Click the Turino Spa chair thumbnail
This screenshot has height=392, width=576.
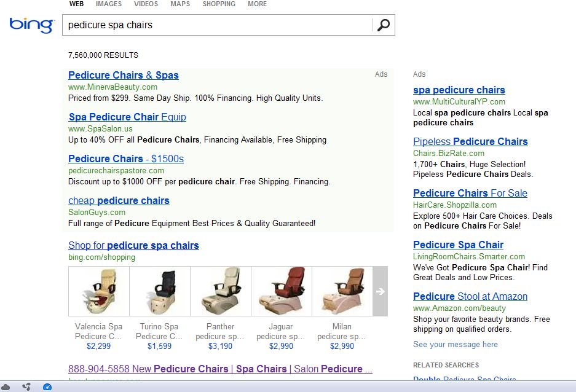160,291
